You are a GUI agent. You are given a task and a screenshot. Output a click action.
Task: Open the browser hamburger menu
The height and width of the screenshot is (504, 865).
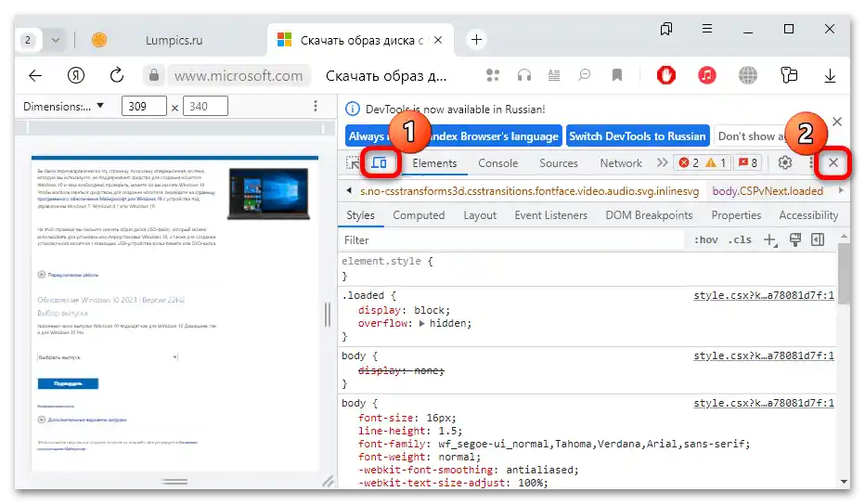706,29
